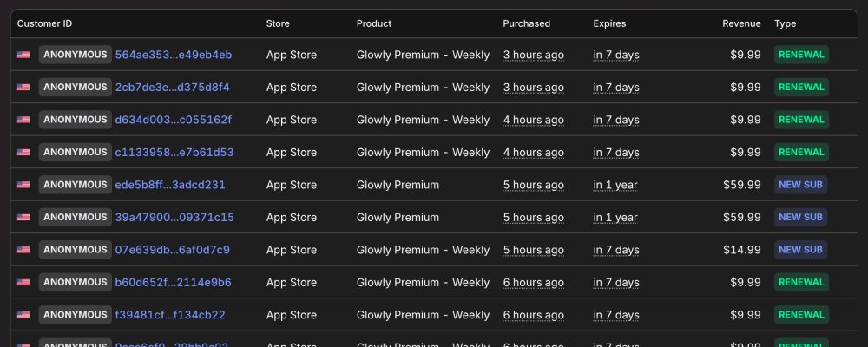
Task: Open customer 564ae353...e49eb4eb link
Action: tap(174, 55)
